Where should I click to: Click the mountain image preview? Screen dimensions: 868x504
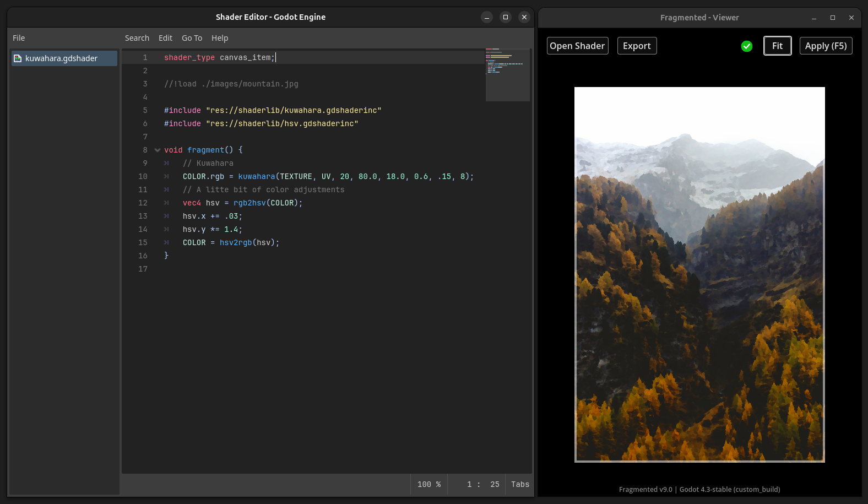[699, 274]
